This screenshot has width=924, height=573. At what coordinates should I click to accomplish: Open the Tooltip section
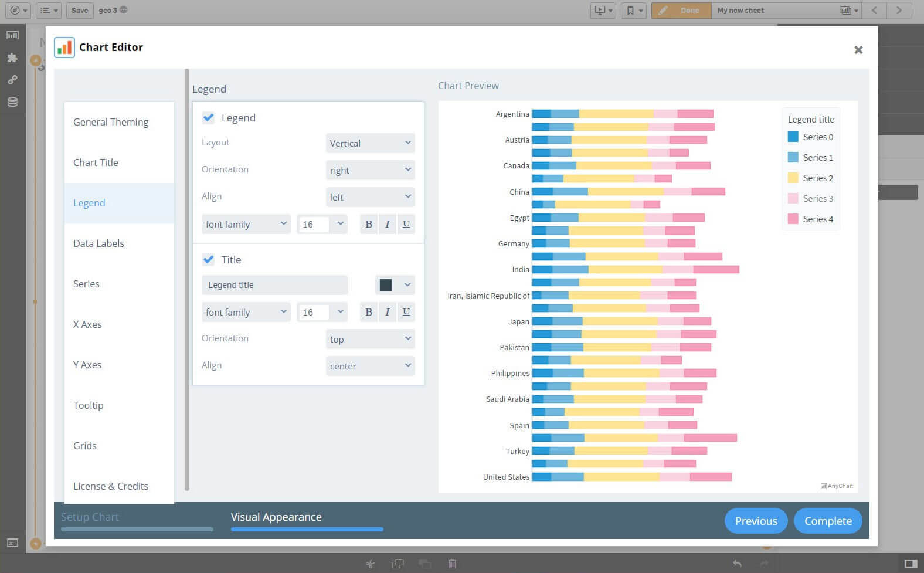119,405
